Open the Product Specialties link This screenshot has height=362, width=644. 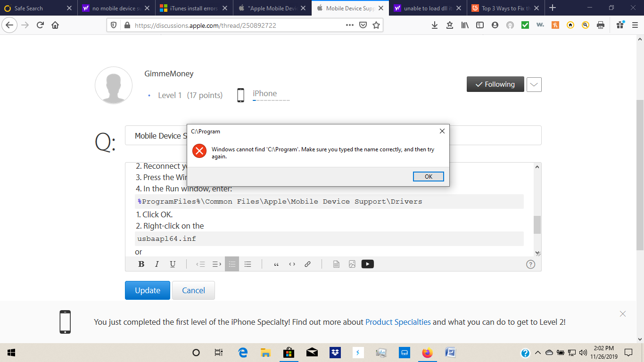pos(398,322)
